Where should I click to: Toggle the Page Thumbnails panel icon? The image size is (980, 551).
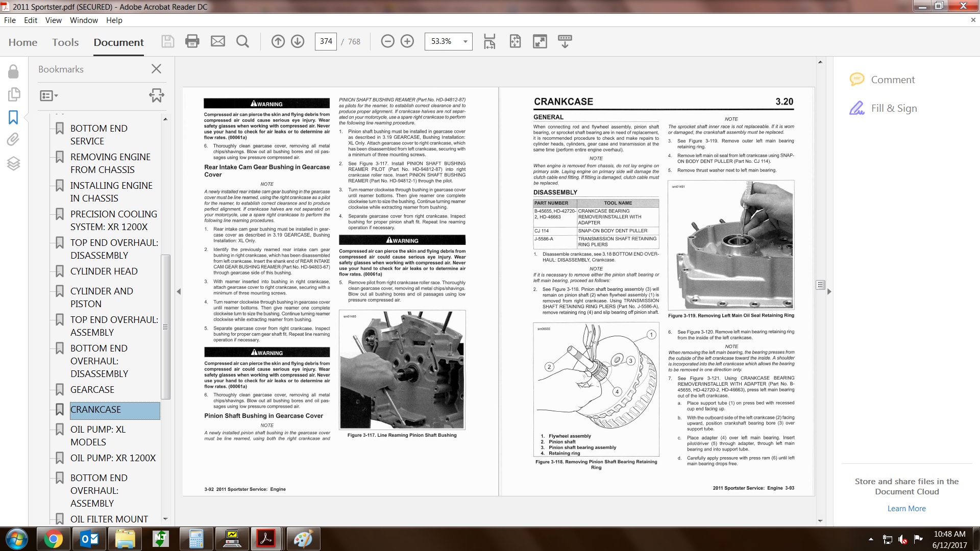13,94
